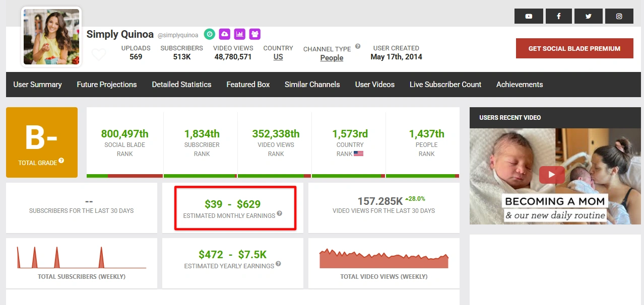Click the help icon next to Total Grade
This screenshot has width=644, height=305.
pyautogui.click(x=61, y=161)
